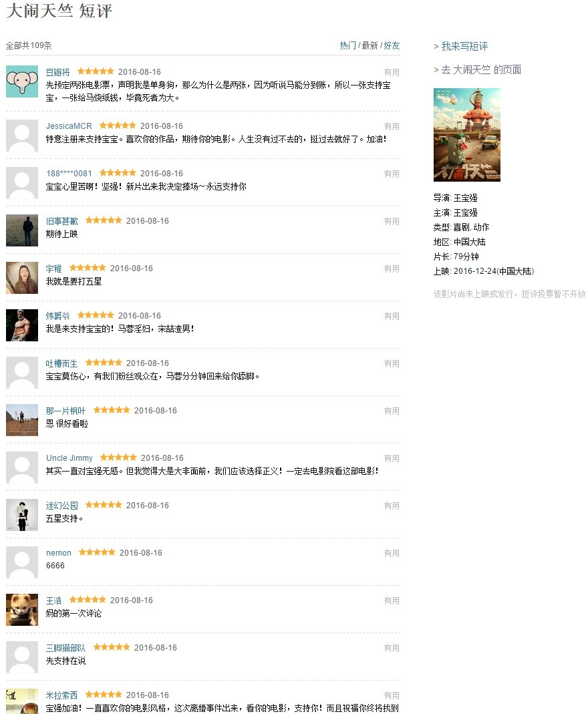This screenshot has height=714, width=588.
Task: Go to 去 大闹天竺 的页面 link
Action: point(481,69)
